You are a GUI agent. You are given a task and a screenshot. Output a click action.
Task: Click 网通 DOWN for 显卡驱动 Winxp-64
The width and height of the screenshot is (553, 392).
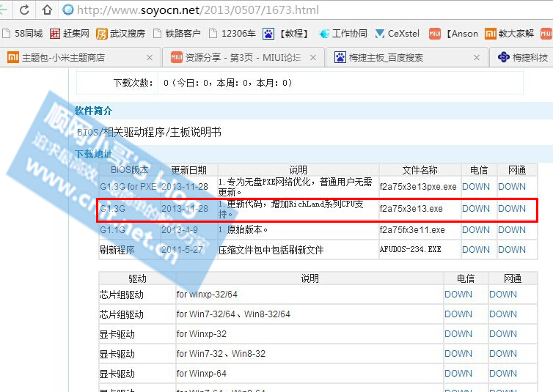pyautogui.click(x=503, y=374)
